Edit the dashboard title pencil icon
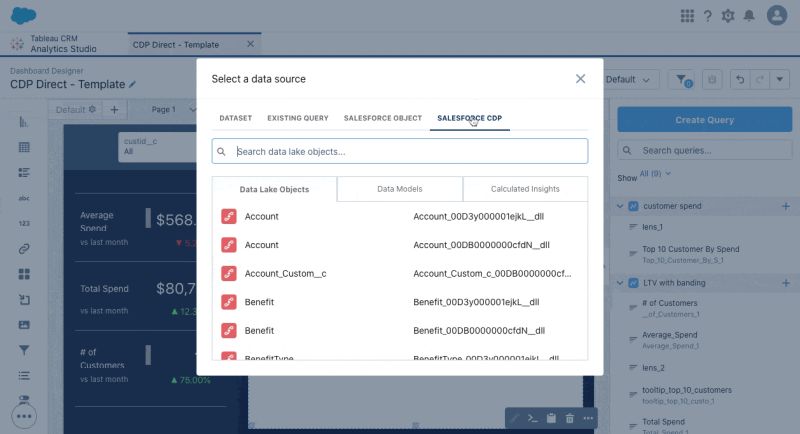800x434 pixels. click(x=133, y=84)
